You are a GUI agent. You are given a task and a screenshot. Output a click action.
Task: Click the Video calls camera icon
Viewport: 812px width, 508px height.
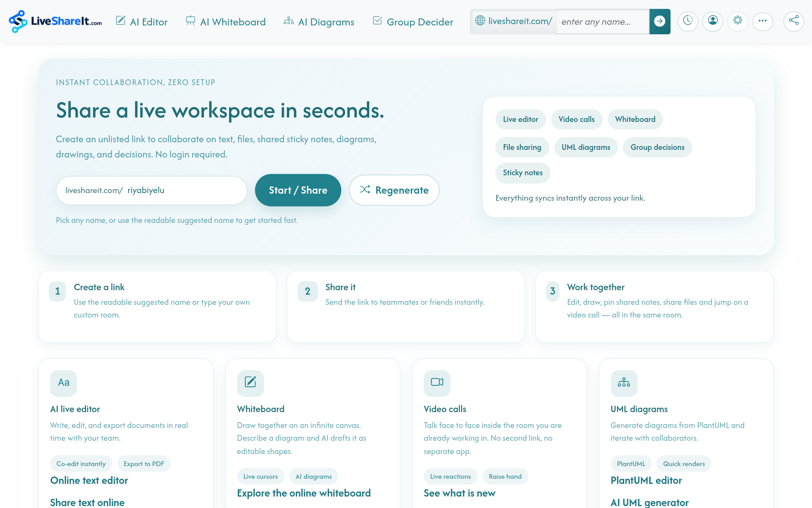coord(437,383)
